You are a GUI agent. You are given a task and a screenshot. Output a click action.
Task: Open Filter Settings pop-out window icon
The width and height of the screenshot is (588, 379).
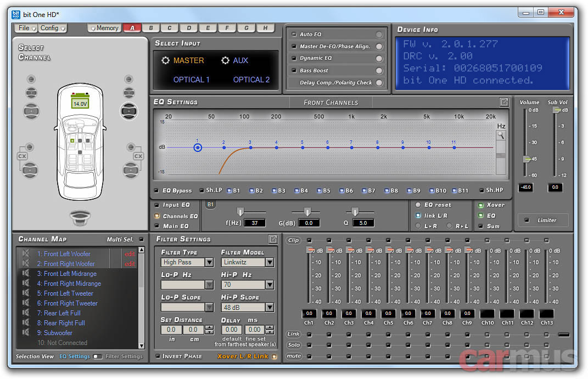click(273, 239)
